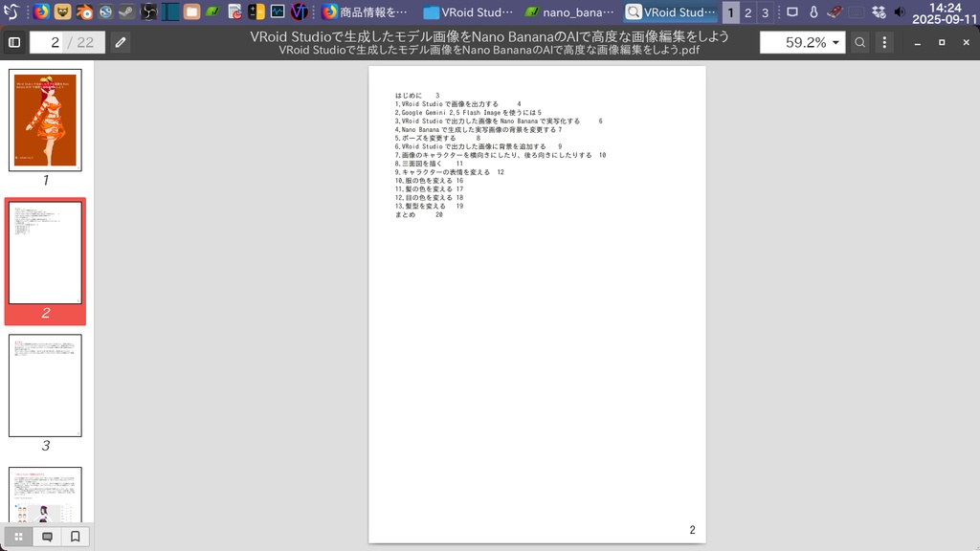Launch Steam from the taskbar

coord(126,12)
